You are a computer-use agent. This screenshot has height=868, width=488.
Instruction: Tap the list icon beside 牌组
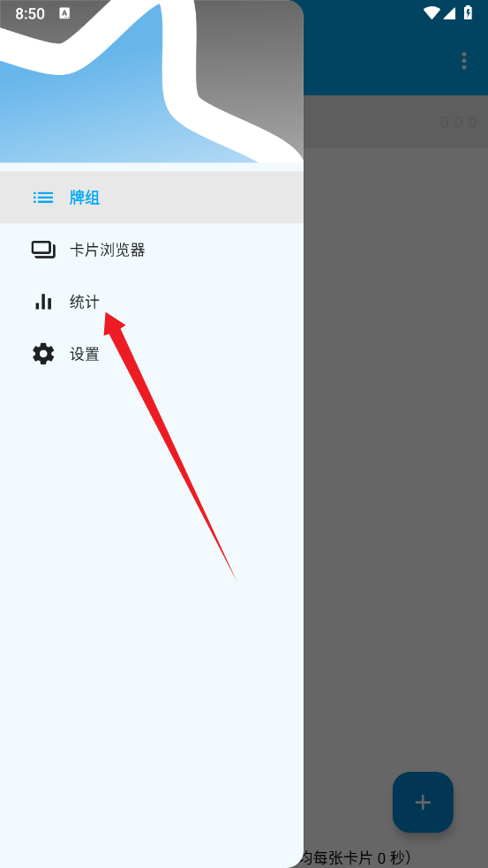pos(43,198)
